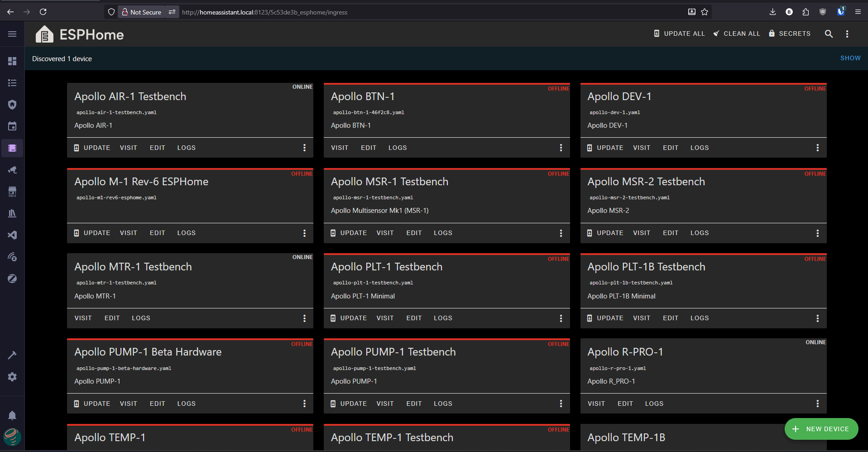Click the notifications bell icon
Viewport: 868px width, 452px height.
(12, 415)
